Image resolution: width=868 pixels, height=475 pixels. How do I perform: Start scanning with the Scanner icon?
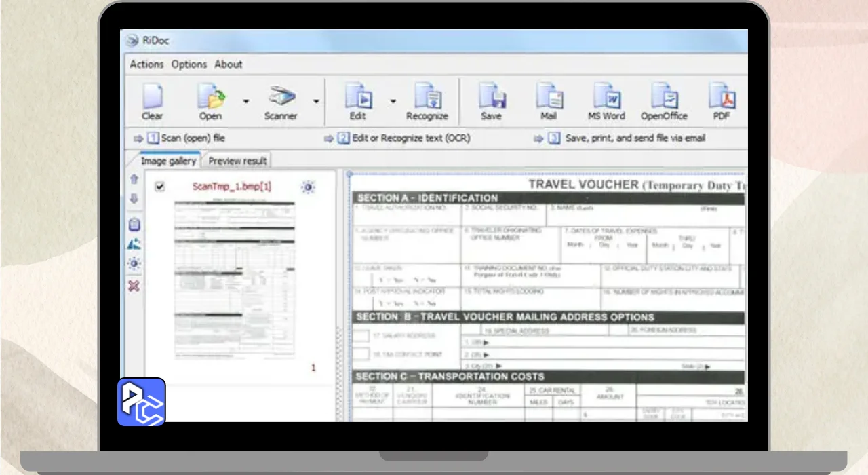coord(281,96)
